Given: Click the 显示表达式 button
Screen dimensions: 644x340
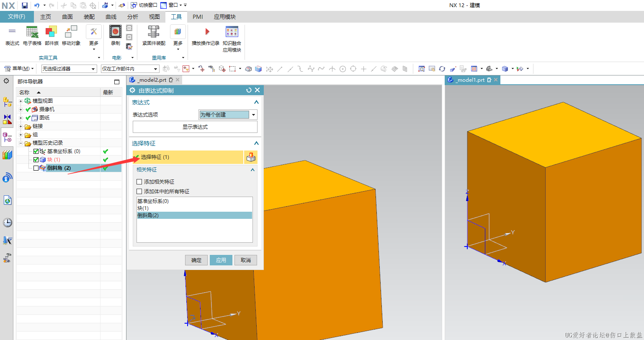Looking at the screenshot, I should 195,127.
